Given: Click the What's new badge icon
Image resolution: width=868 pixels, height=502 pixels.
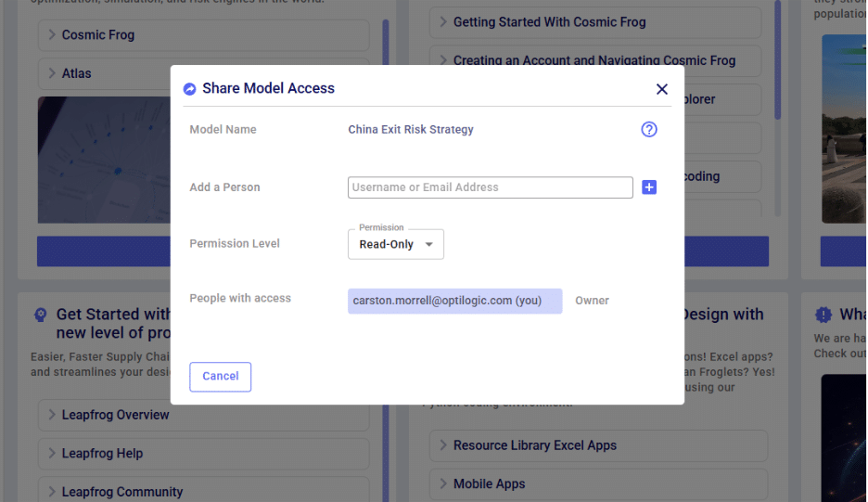Looking at the screenshot, I should pyautogui.click(x=823, y=315).
